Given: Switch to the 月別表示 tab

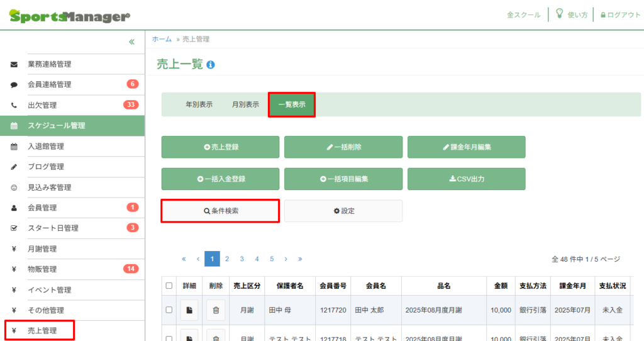Looking at the screenshot, I should (x=245, y=105).
